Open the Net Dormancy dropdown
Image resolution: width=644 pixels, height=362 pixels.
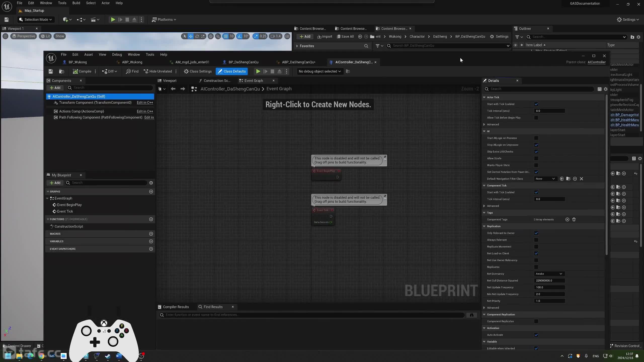549,274
